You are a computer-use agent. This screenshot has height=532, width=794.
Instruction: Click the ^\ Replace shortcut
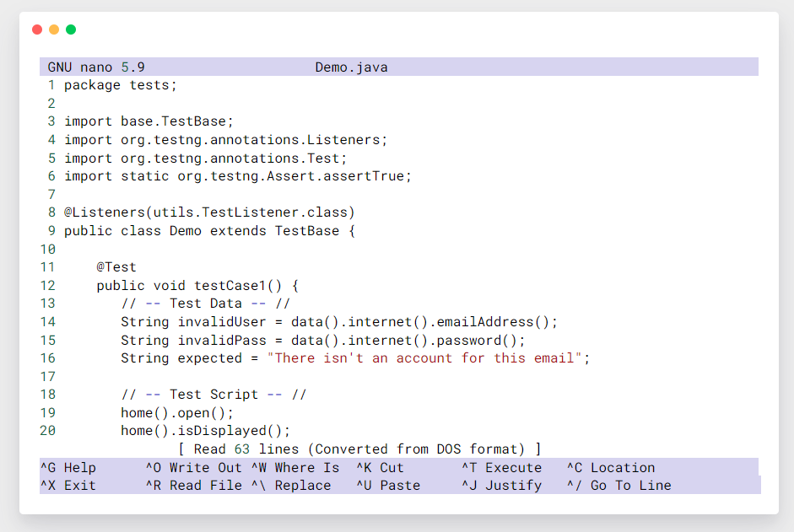tap(290, 485)
